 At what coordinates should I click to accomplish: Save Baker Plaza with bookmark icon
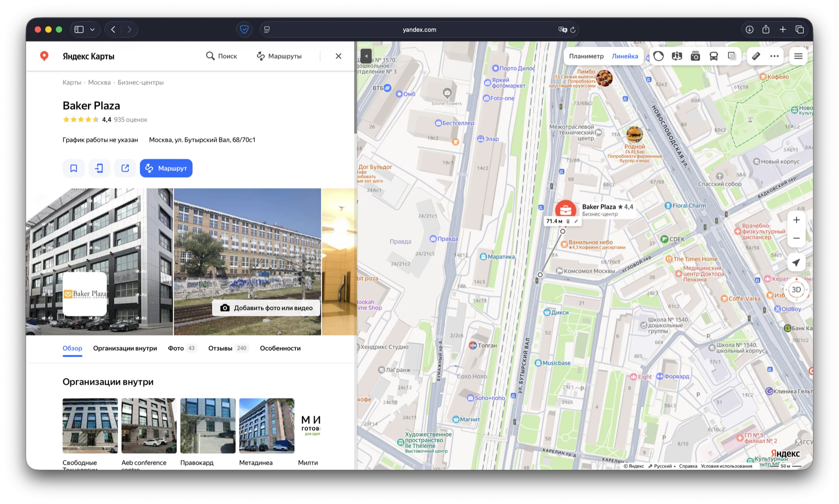tap(74, 168)
